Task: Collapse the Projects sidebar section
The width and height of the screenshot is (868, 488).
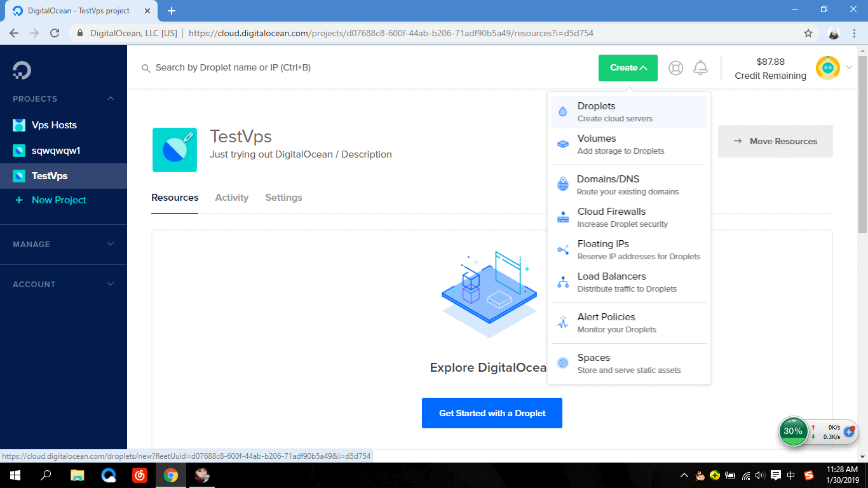Action: tap(111, 98)
